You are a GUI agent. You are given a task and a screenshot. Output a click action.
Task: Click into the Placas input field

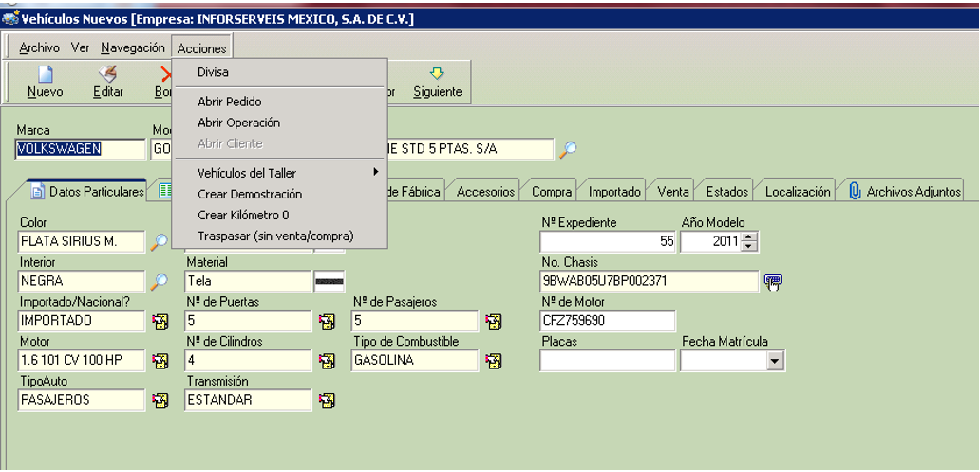[x=607, y=361]
